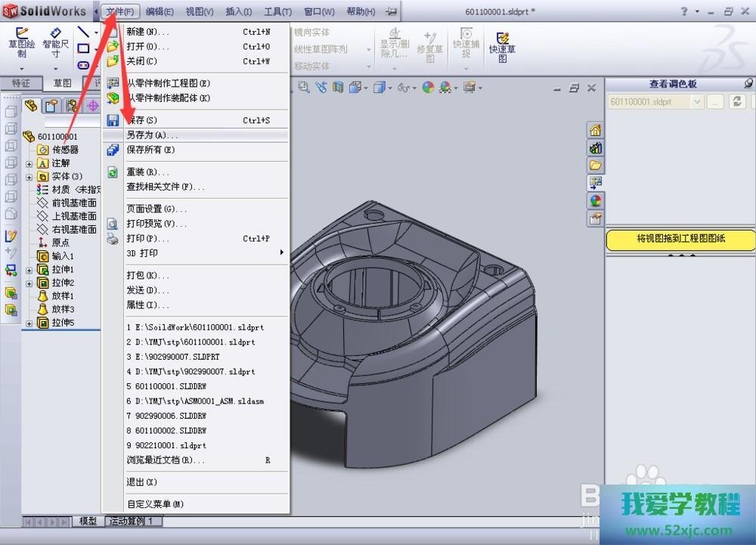
Task: Open the Design Library task pane tab
Action: tap(596, 147)
